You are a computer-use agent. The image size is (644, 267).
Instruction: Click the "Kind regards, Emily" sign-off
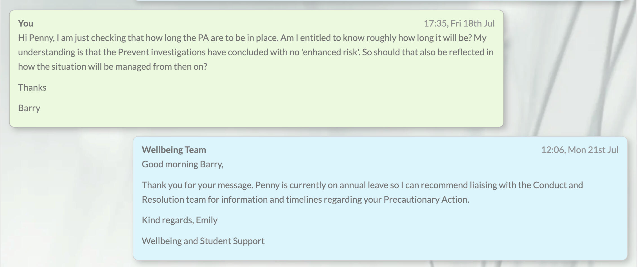[x=179, y=220]
